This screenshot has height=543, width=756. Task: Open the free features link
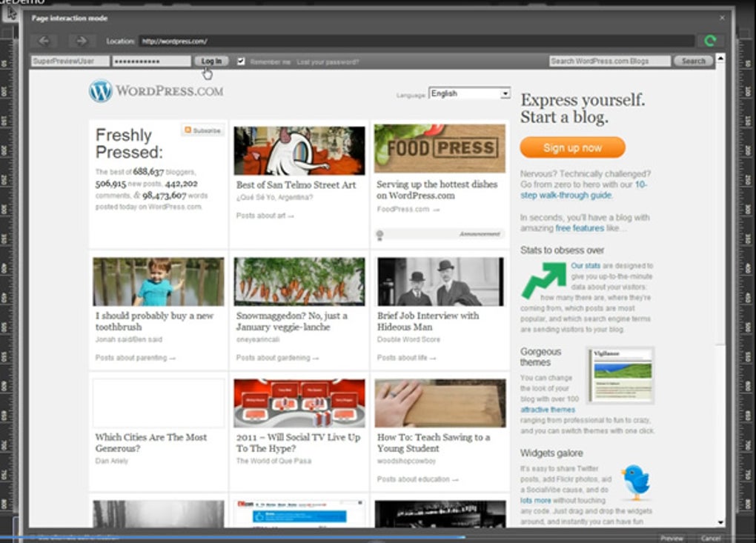pyautogui.click(x=580, y=228)
